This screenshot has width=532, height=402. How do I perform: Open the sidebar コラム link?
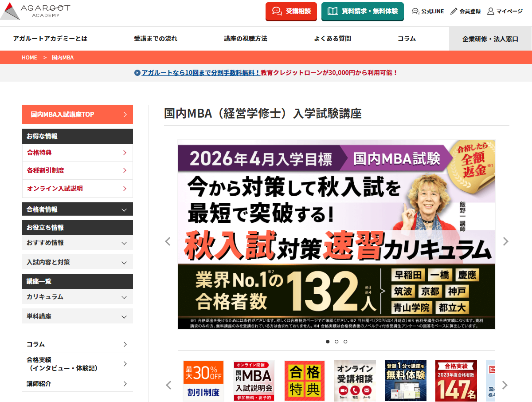(78, 344)
